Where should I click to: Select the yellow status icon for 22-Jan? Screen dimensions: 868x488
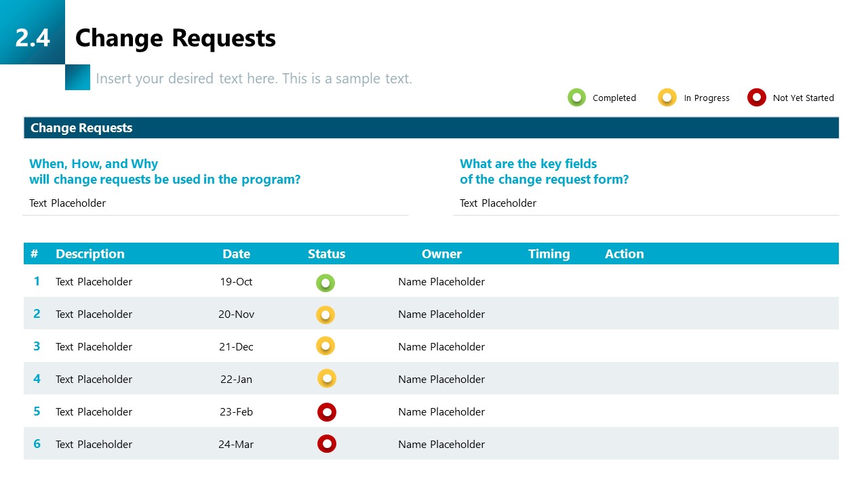pos(327,378)
